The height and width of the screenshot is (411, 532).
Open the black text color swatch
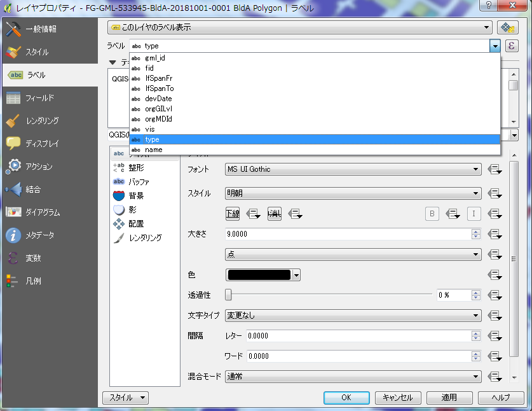[257, 274]
